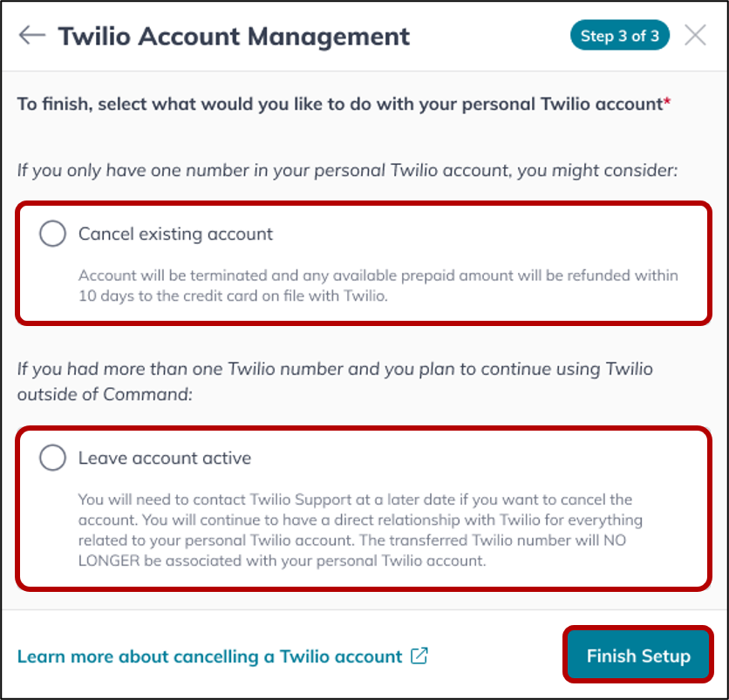Click the 'If you only have one number' hint
This screenshot has height=700, width=729.
[347, 171]
